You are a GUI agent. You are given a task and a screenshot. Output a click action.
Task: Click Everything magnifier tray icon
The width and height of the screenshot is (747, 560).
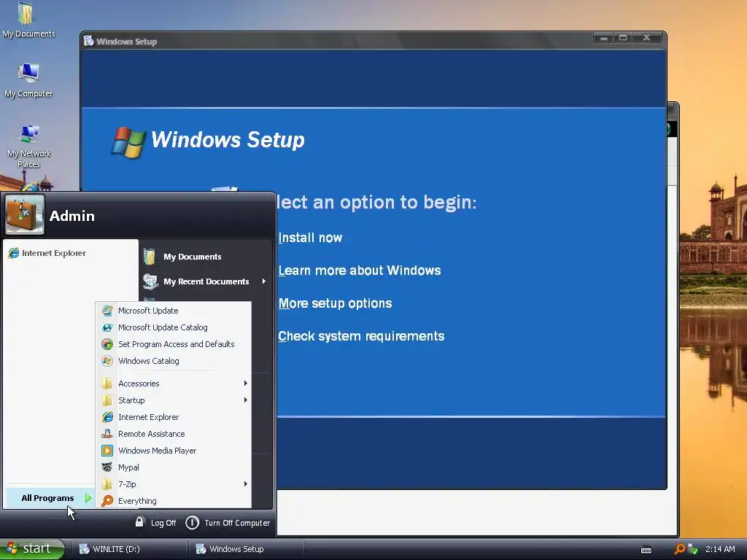[x=680, y=549]
